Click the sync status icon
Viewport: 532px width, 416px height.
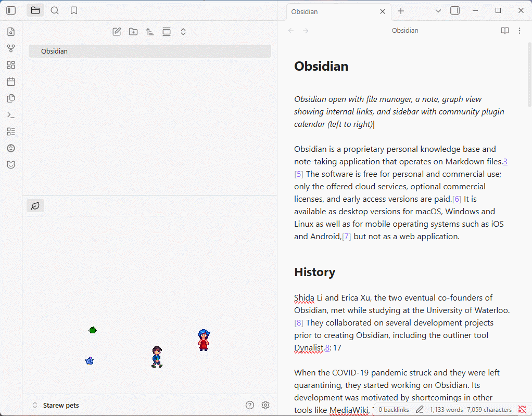pos(522,410)
